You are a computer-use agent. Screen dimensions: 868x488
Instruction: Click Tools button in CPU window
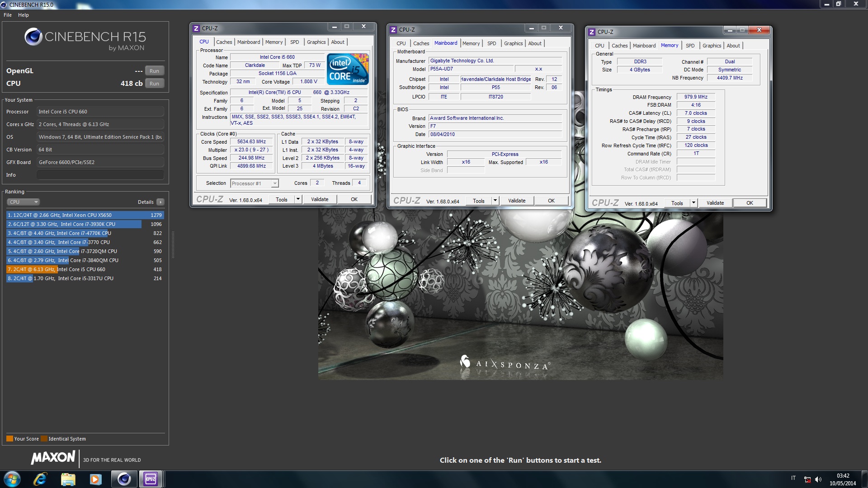pos(282,199)
